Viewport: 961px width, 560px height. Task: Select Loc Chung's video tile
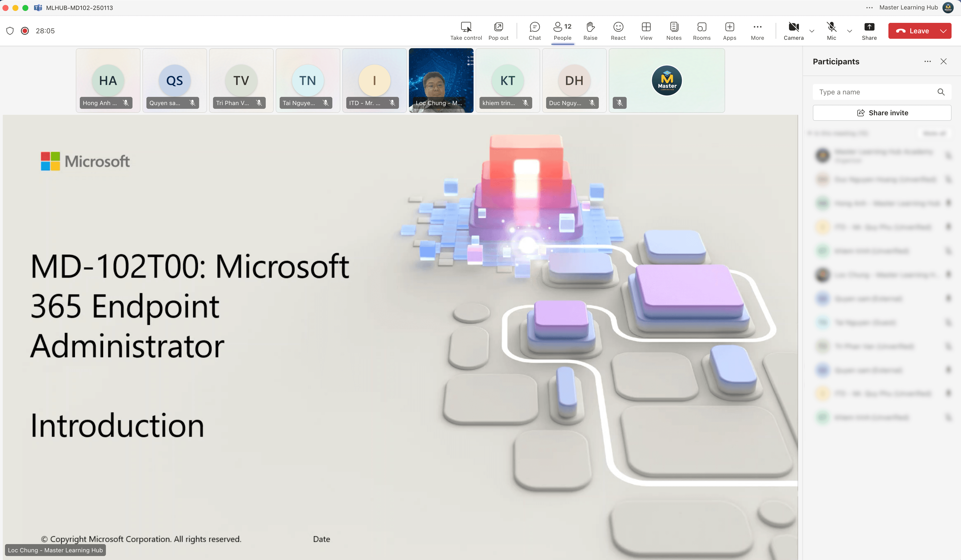441,80
